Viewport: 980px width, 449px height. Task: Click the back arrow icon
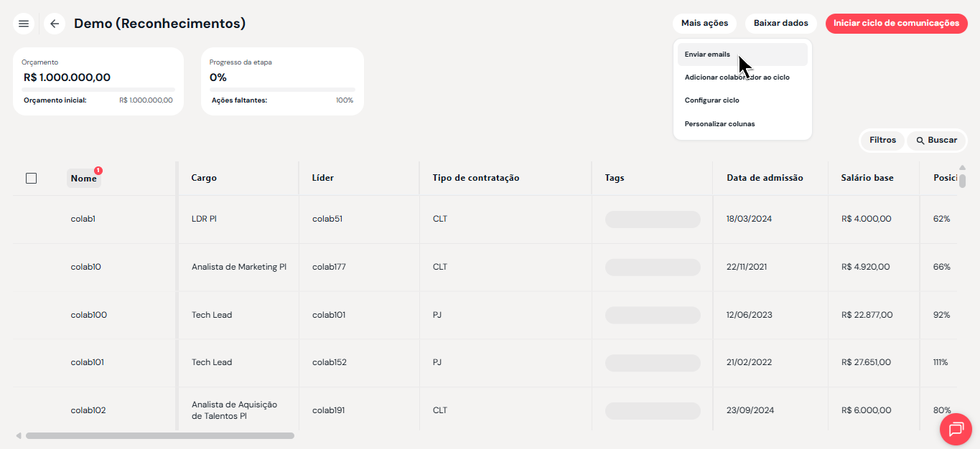[x=55, y=24]
